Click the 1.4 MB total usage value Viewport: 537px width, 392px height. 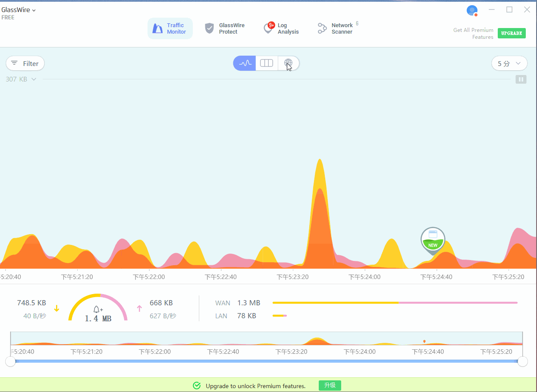tap(98, 319)
